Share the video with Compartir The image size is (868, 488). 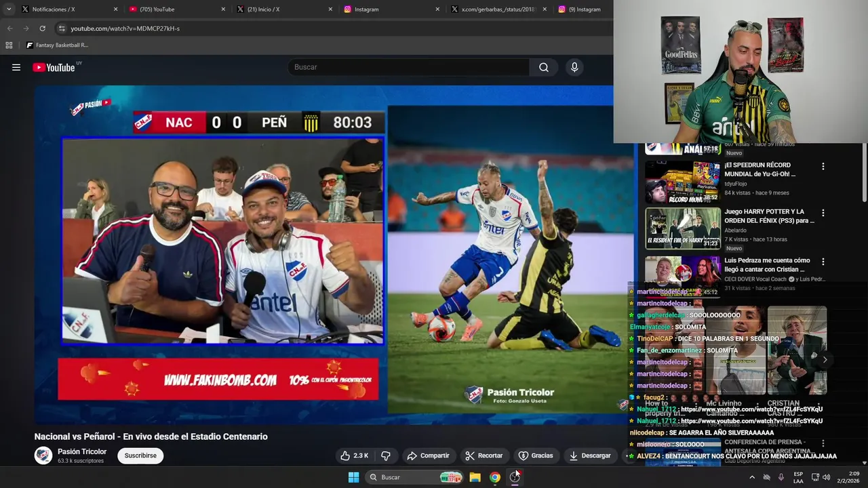pyautogui.click(x=428, y=455)
